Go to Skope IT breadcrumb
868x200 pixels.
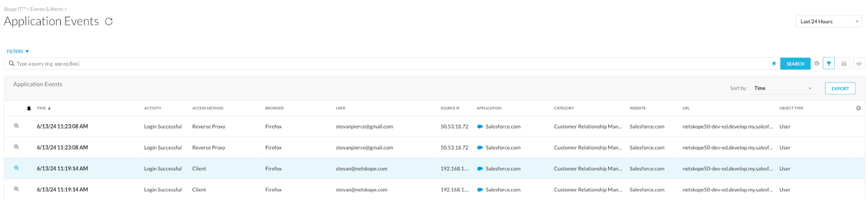(x=15, y=9)
